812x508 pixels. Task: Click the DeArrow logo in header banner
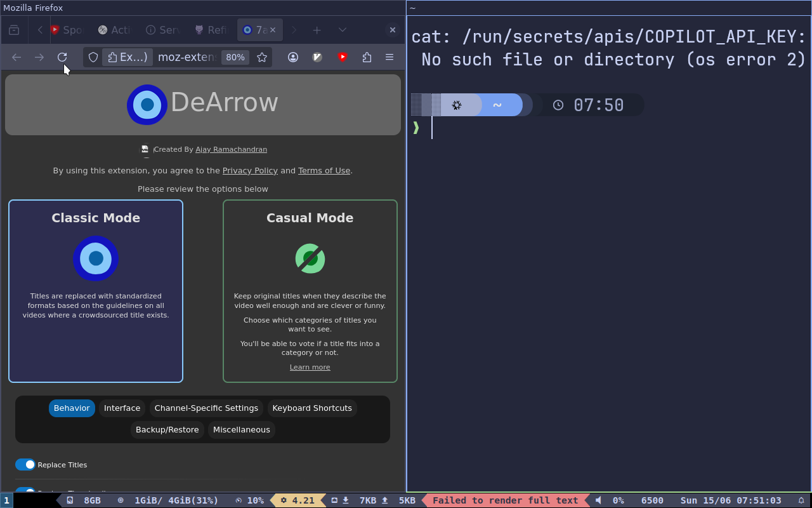(x=147, y=104)
